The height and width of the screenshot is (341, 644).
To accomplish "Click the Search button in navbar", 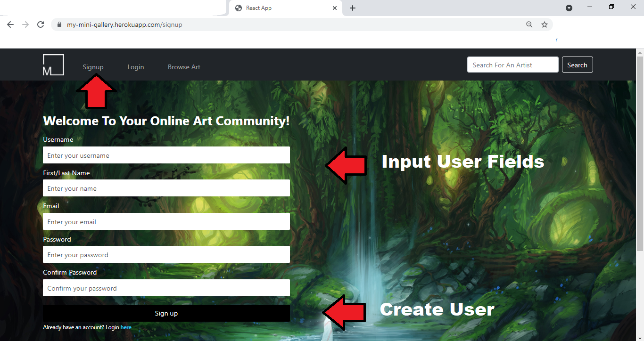I will click(577, 65).
